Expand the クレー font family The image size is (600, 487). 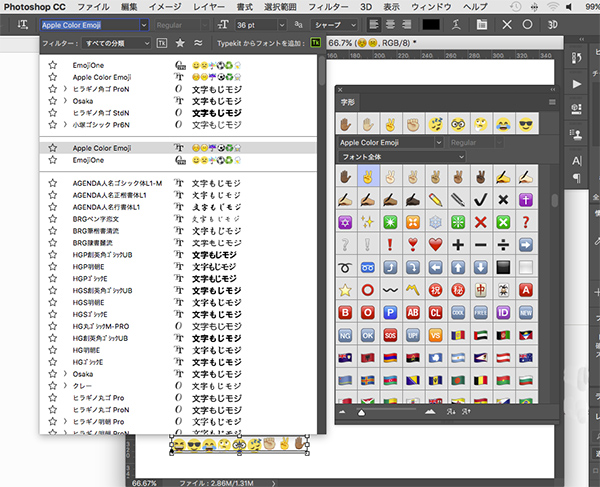pyautogui.click(x=65, y=385)
